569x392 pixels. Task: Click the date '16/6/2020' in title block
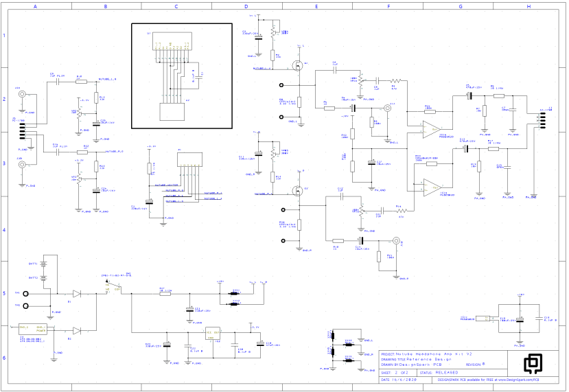(404, 380)
